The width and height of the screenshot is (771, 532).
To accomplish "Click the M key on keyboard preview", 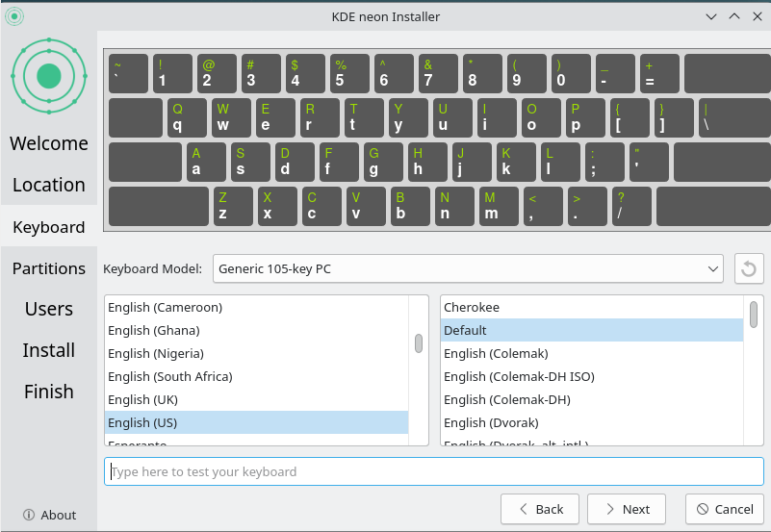I will click(x=499, y=206).
